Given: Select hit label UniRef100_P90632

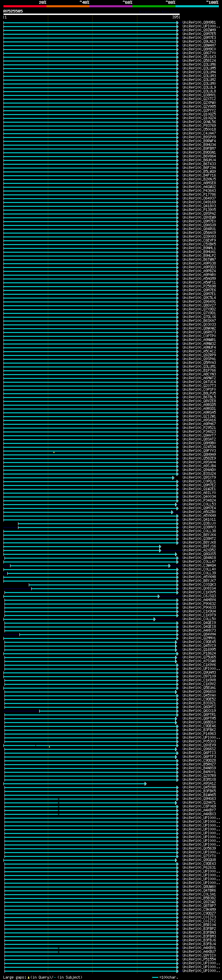Looking at the screenshot, I should tap(199, 604).
